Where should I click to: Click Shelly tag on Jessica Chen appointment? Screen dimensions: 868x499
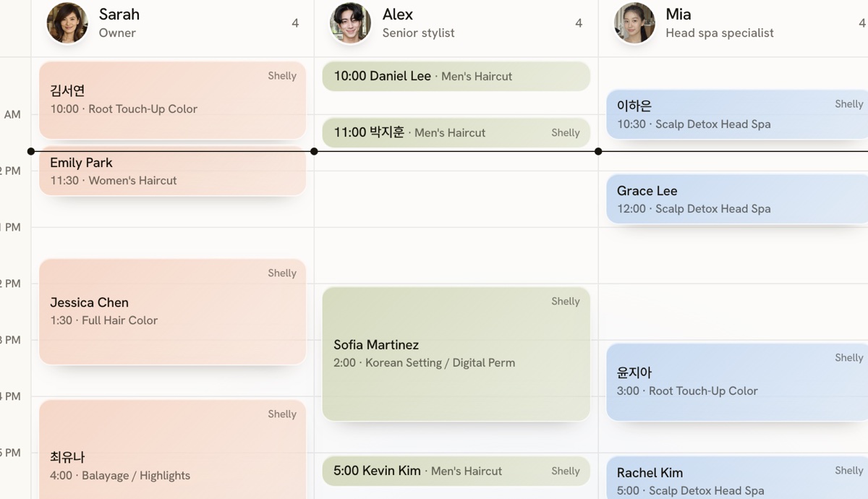point(282,273)
